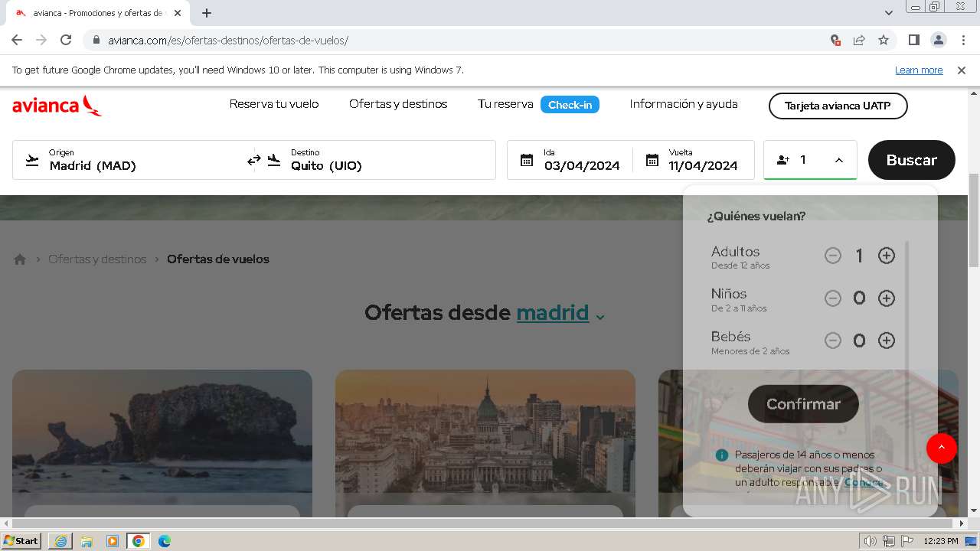The height and width of the screenshot is (551, 980).
Task: Open the Ofertas y destinos breadcrumb link
Action: click(97, 259)
